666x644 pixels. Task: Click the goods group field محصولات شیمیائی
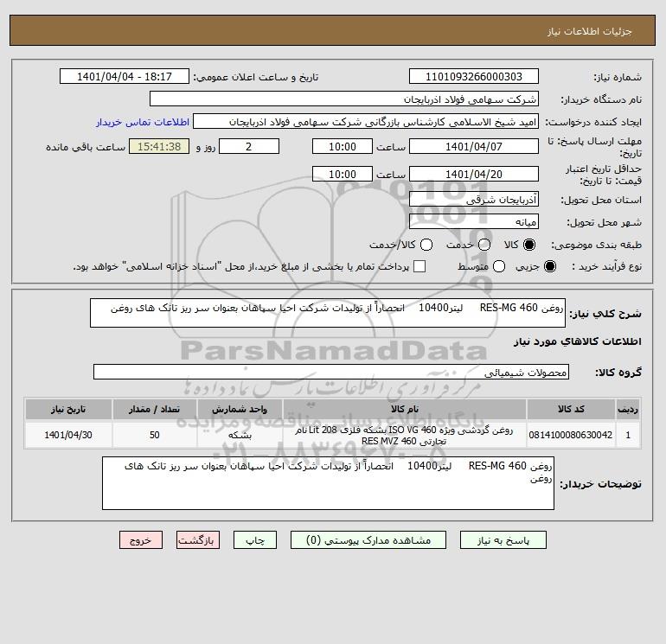point(331,372)
